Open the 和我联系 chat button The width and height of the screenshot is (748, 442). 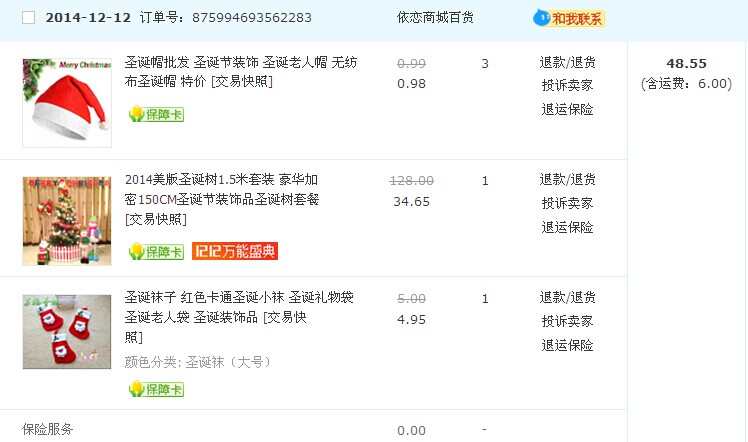569,18
